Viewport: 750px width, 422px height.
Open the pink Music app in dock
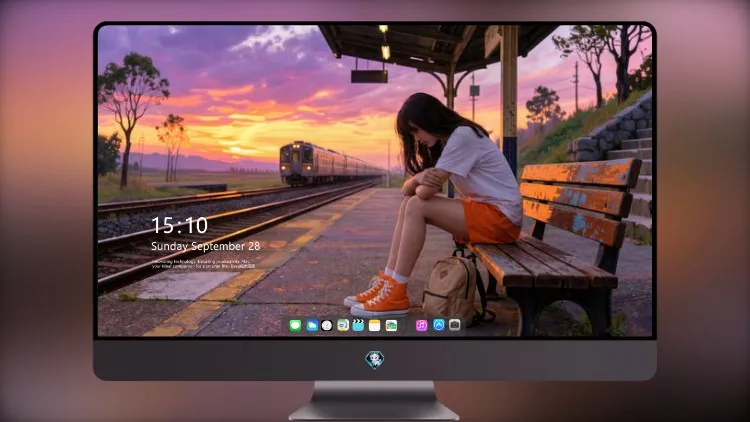pyautogui.click(x=421, y=326)
